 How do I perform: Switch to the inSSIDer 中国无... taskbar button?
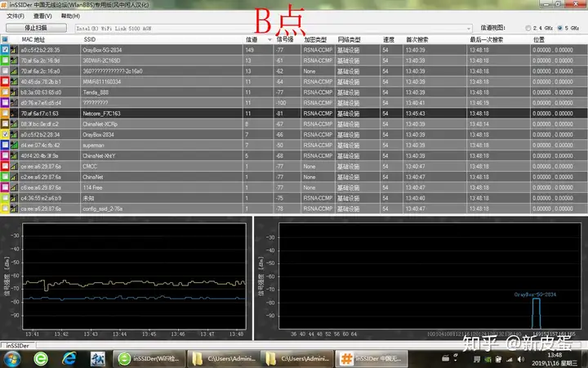[372, 359]
